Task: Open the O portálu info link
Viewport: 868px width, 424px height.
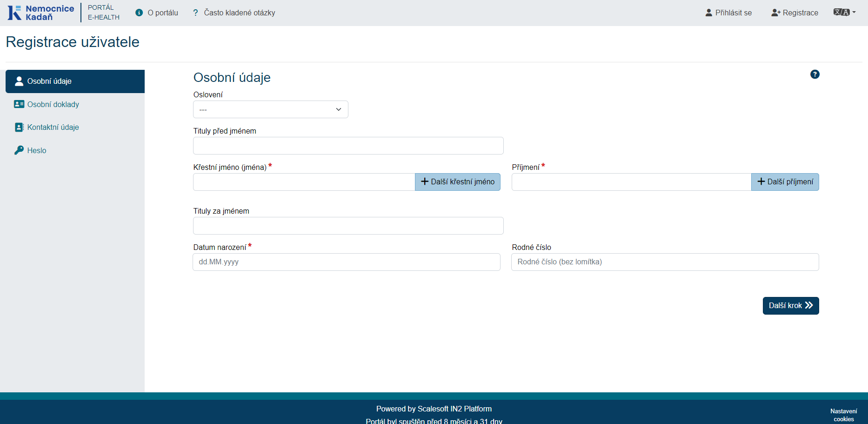Action: click(x=157, y=13)
